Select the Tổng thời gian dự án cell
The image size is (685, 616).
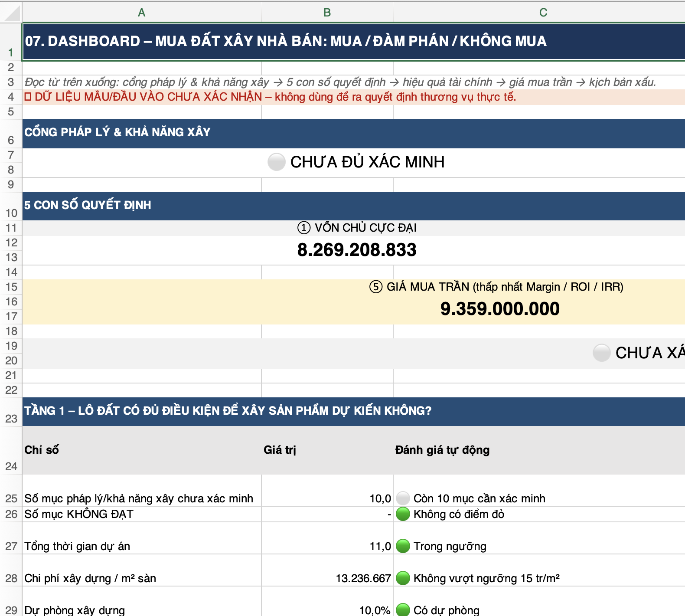click(x=142, y=538)
